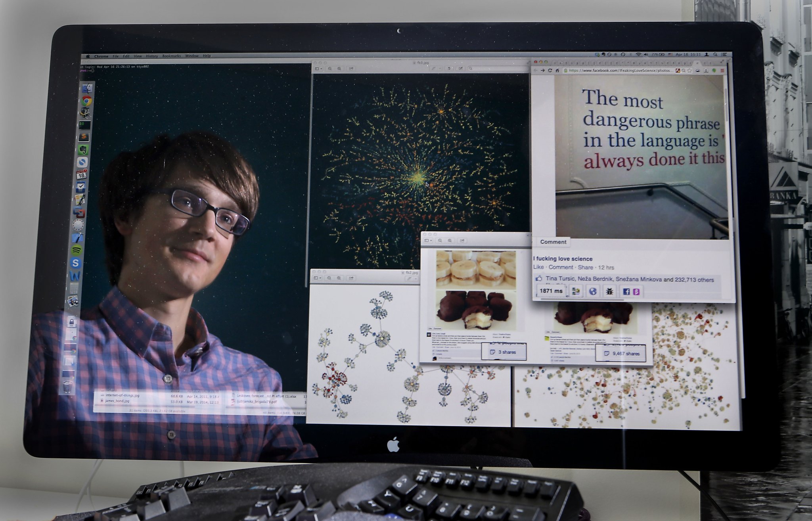Open the Terminal dock icon
This screenshot has height=521, width=812.
84,125
